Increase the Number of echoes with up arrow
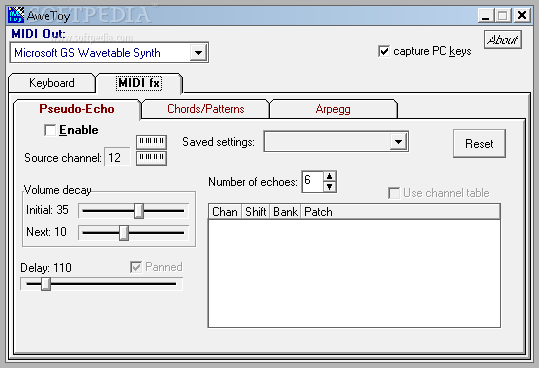Screen dimensions: 539x368 [x=329, y=176]
